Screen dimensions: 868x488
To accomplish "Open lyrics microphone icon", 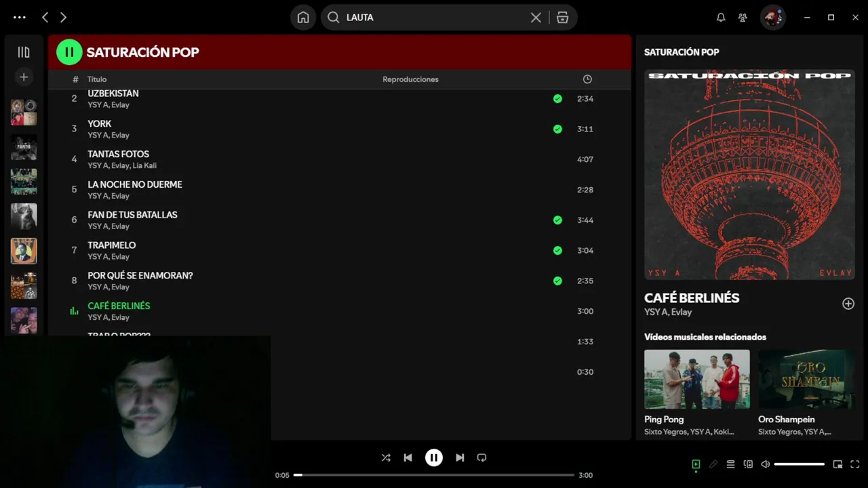I will (713, 464).
